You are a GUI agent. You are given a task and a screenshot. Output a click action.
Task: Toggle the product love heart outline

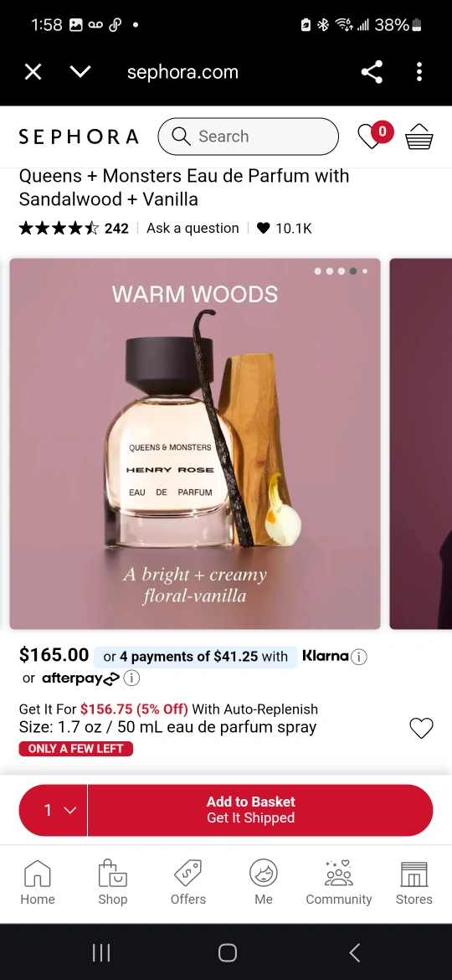tap(421, 728)
